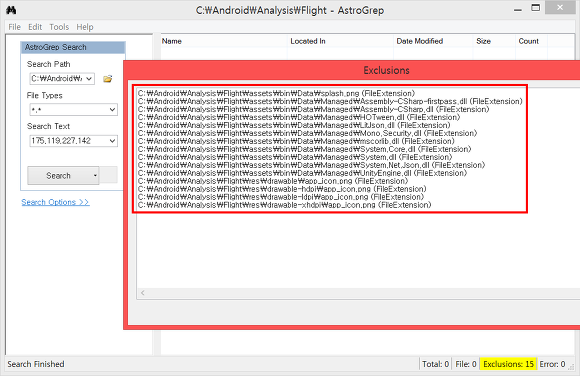Image resolution: width=580 pixels, height=376 pixels.
Task: Open the Search Options >> link
Action: click(55, 202)
